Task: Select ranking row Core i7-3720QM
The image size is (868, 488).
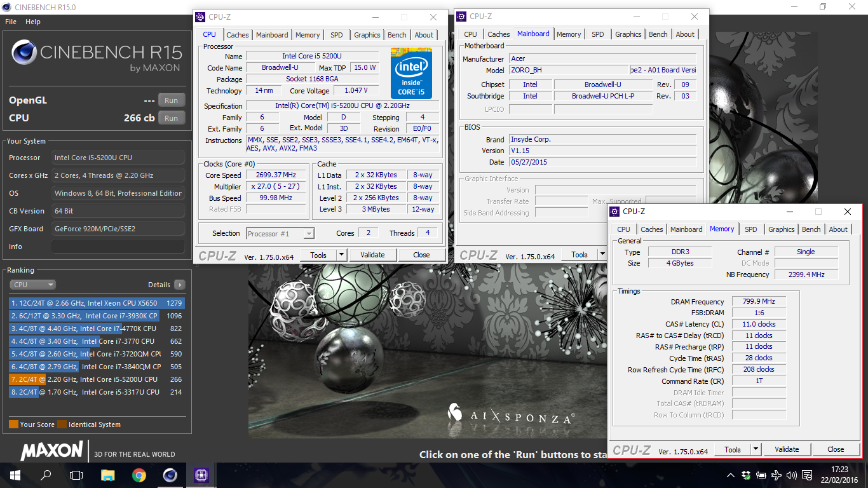Action: click(97, 354)
